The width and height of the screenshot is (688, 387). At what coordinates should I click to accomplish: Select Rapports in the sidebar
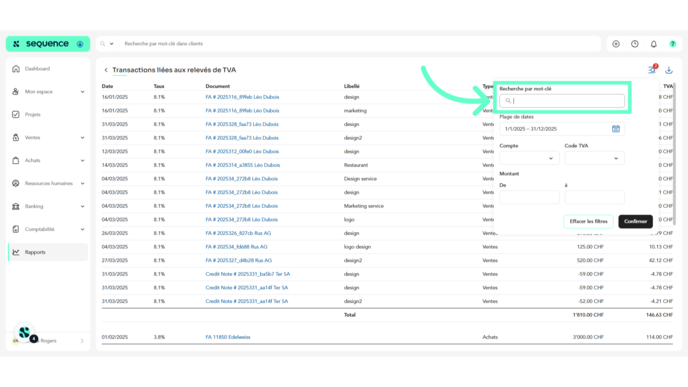(x=48, y=252)
